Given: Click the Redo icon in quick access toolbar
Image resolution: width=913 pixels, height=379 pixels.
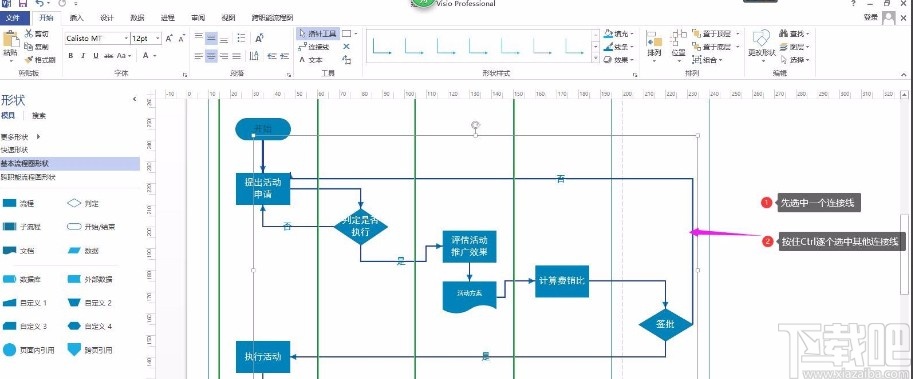Looking at the screenshot, I should click(62, 3).
